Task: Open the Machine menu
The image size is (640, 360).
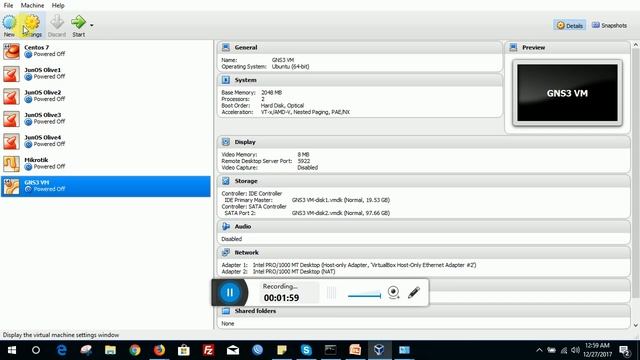Action: [32, 5]
